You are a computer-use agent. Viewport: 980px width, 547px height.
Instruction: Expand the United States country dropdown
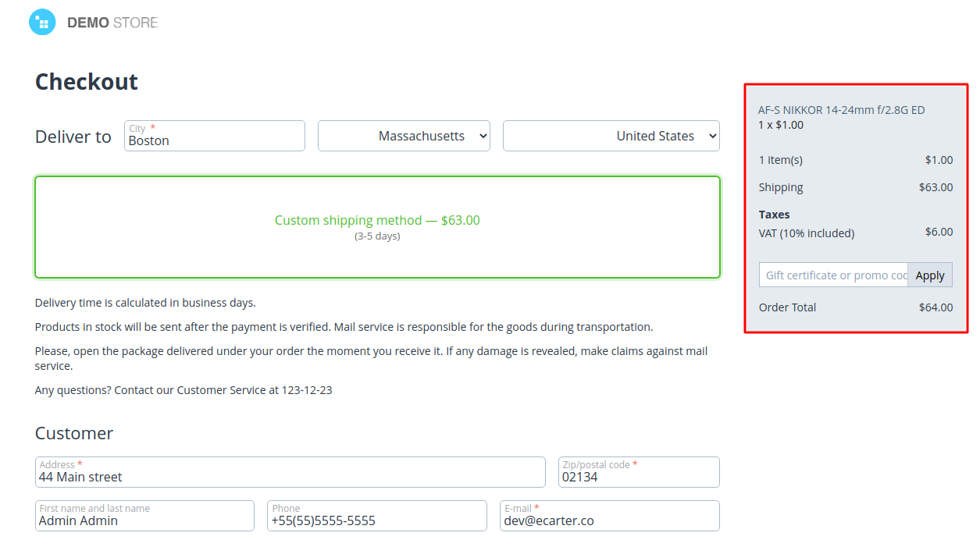point(611,136)
